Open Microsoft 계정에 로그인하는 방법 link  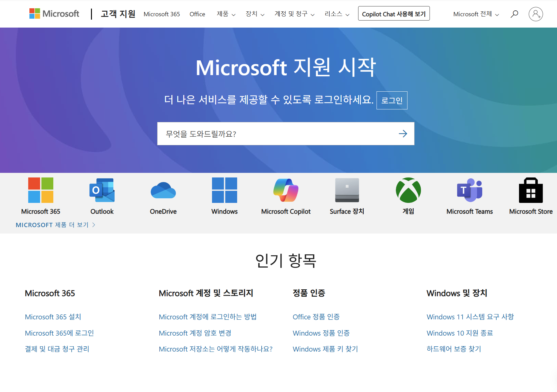[208, 317]
